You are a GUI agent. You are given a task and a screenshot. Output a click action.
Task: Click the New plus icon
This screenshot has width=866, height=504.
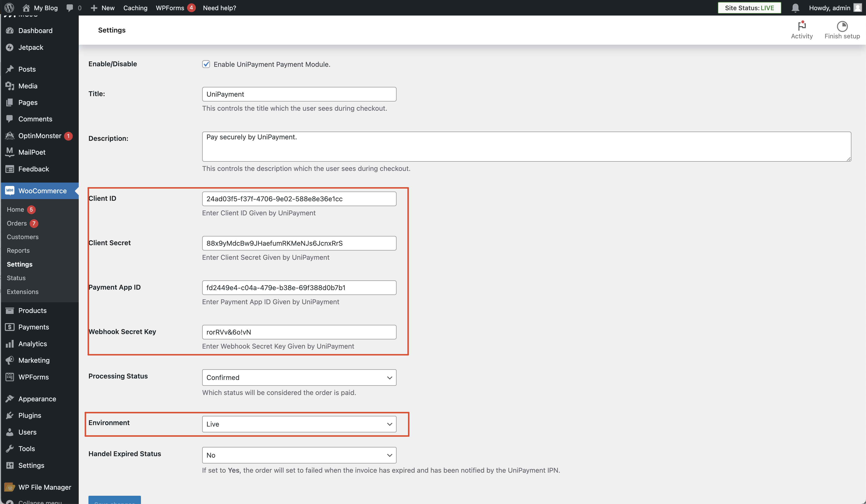(94, 8)
